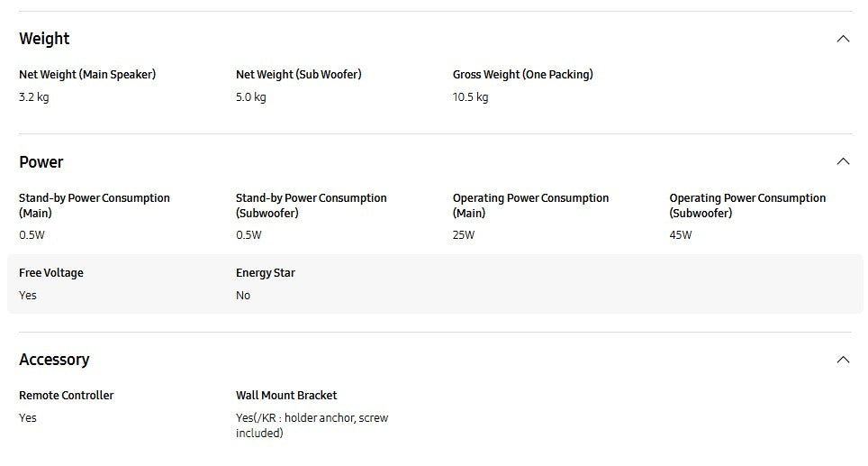This screenshot has height=466, width=868.
Task: Click the 45W subwoofer power value
Action: (681, 235)
